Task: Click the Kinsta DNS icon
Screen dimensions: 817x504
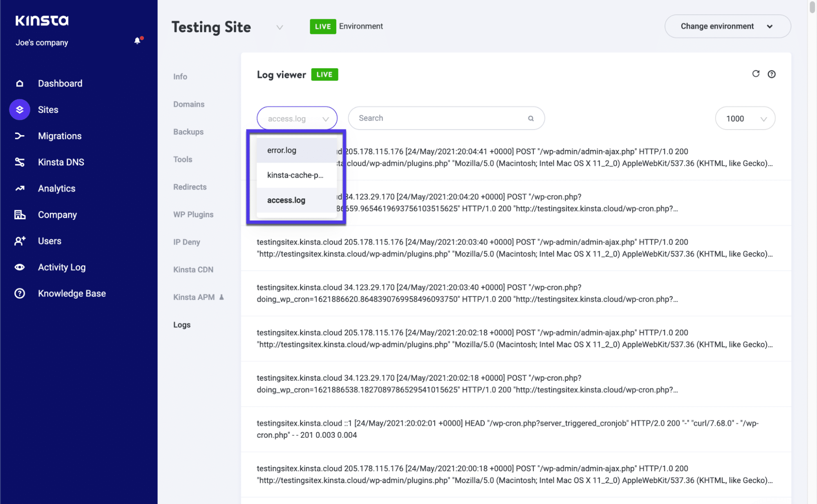Action: tap(19, 162)
